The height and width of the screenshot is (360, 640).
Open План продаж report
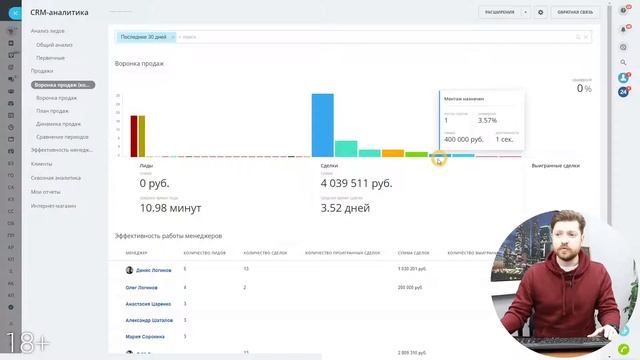tap(52, 111)
